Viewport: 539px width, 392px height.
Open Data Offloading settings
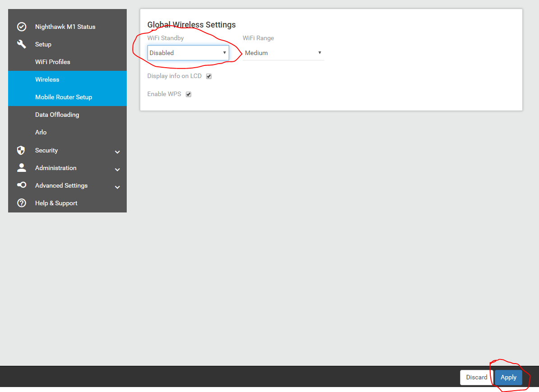pyautogui.click(x=57, y=115)
